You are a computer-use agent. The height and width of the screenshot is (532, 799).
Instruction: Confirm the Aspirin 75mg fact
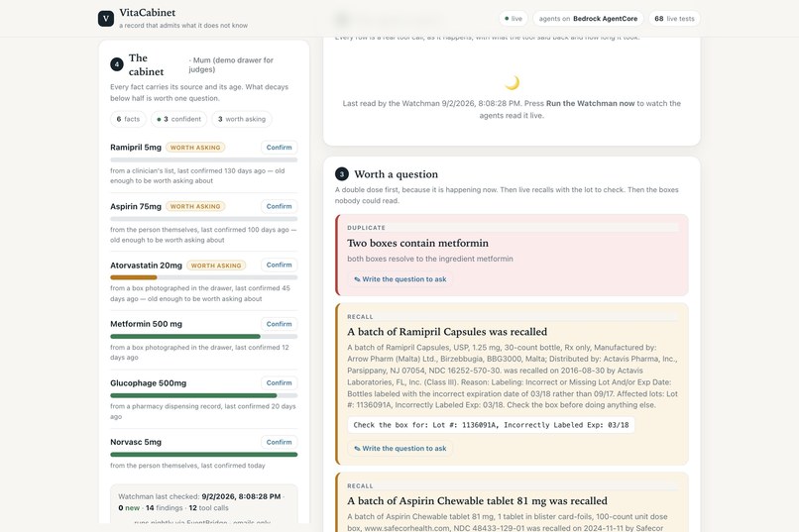(279, 206)
